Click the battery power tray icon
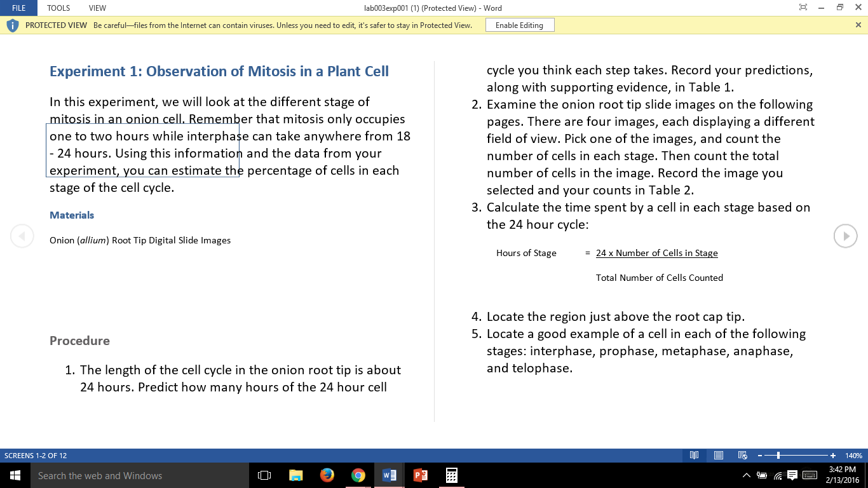Viewport: 868px width, 488px height. (762, 475)
